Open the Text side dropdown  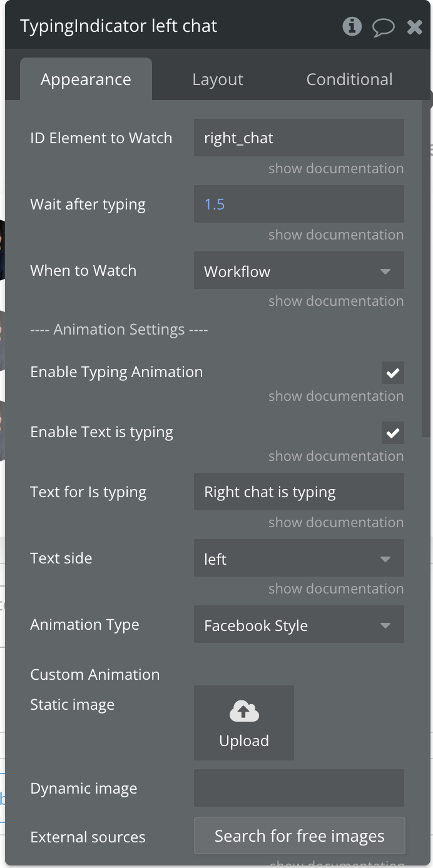pos(299,558)
